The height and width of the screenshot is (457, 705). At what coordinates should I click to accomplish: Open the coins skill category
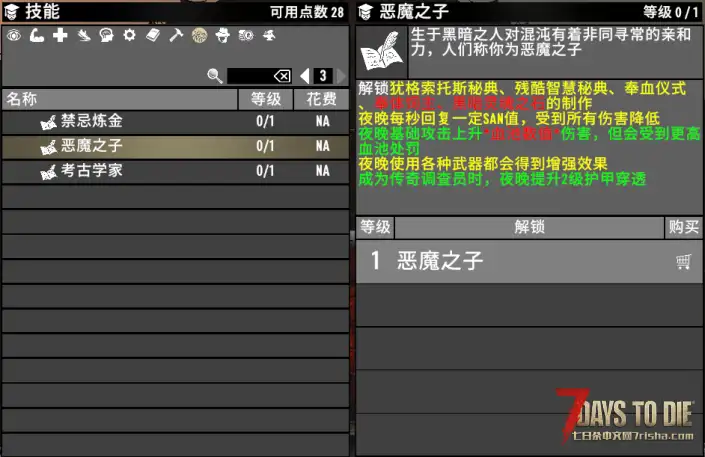[x=246, y=35]
